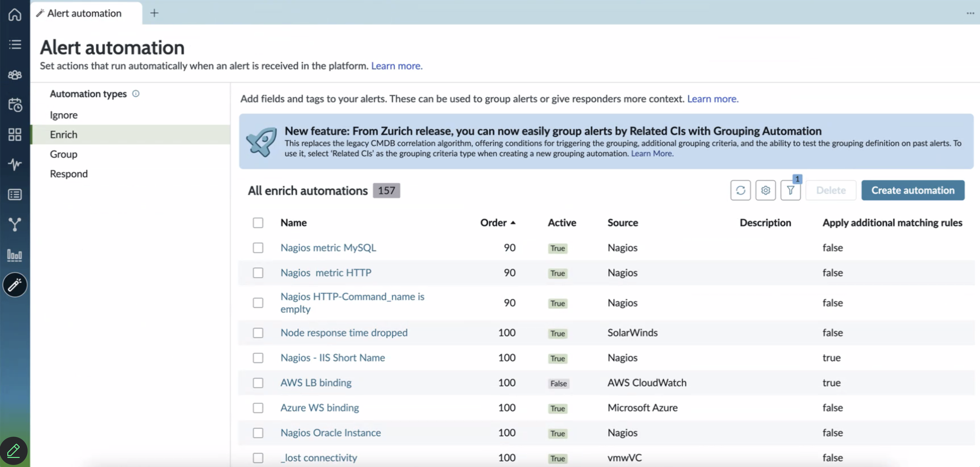The height and width of the screenshot is (467, 980).
Task: Click the green pencil edit icon at the bottom of the sidebar
Action: tap(14, 451)
